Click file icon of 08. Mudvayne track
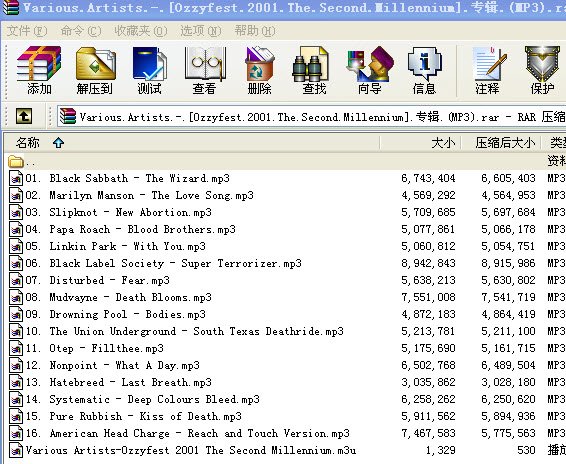 pyautogui.click(x=16, y=297)
